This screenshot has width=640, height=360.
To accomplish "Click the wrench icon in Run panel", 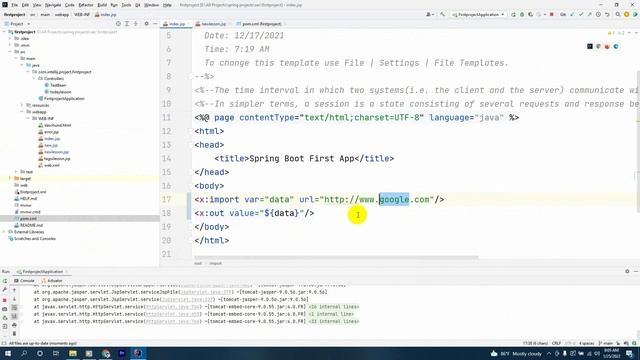I will 5,290.
